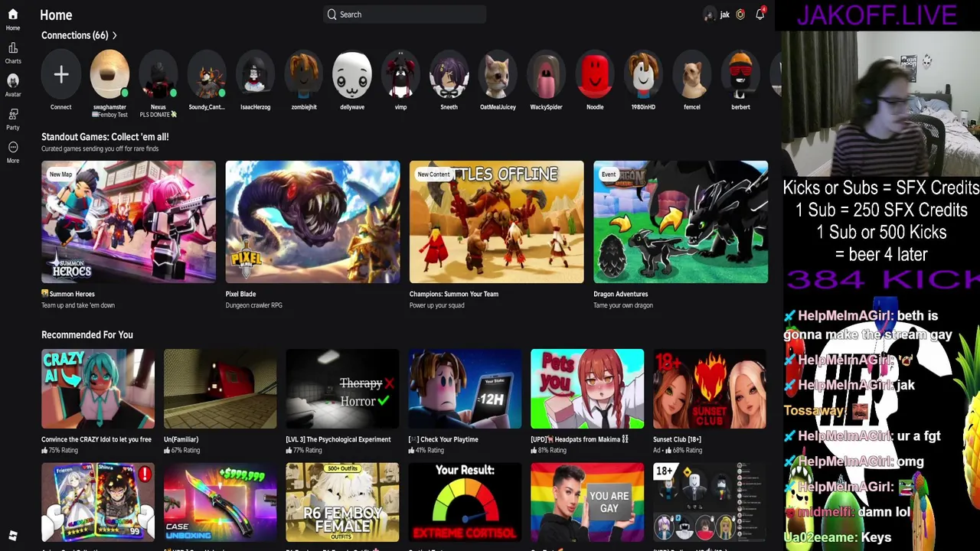Open Noodle connection avatar
This screenshot has width=980, height=551.
pyautogui.click(x=595, y=74)
